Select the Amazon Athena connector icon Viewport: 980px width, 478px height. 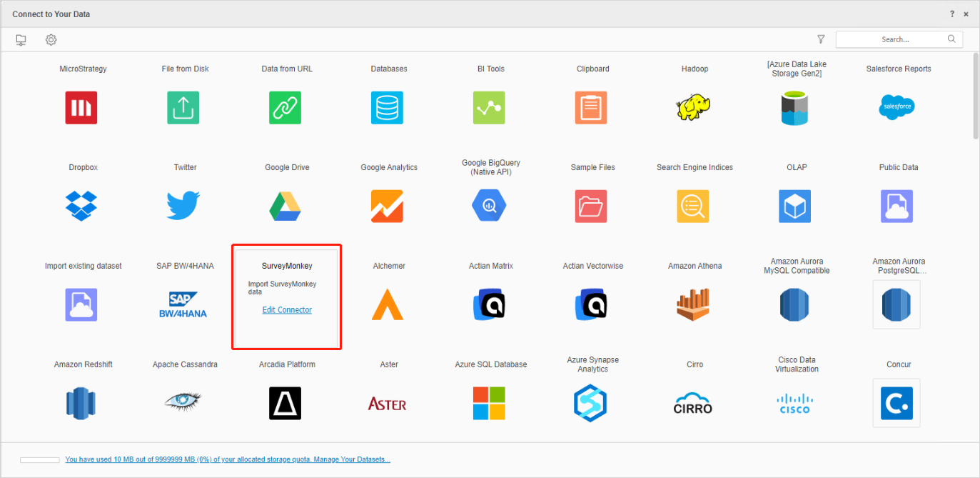click(x=694, y=304)
